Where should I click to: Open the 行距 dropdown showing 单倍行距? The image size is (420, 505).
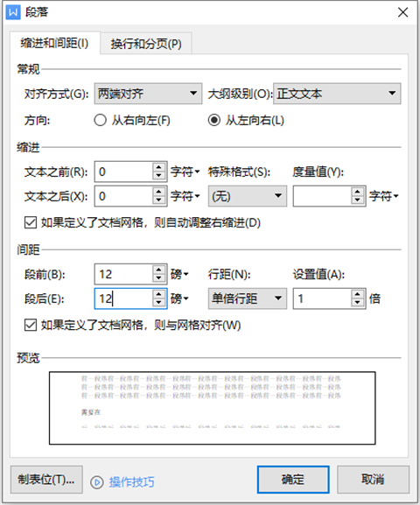248,298
